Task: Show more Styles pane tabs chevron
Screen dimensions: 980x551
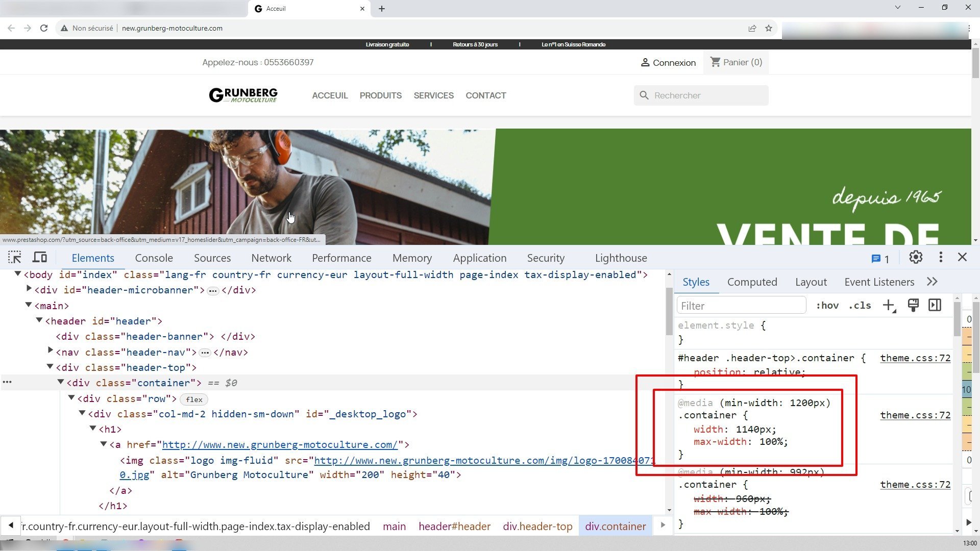Action: [932, 282]
